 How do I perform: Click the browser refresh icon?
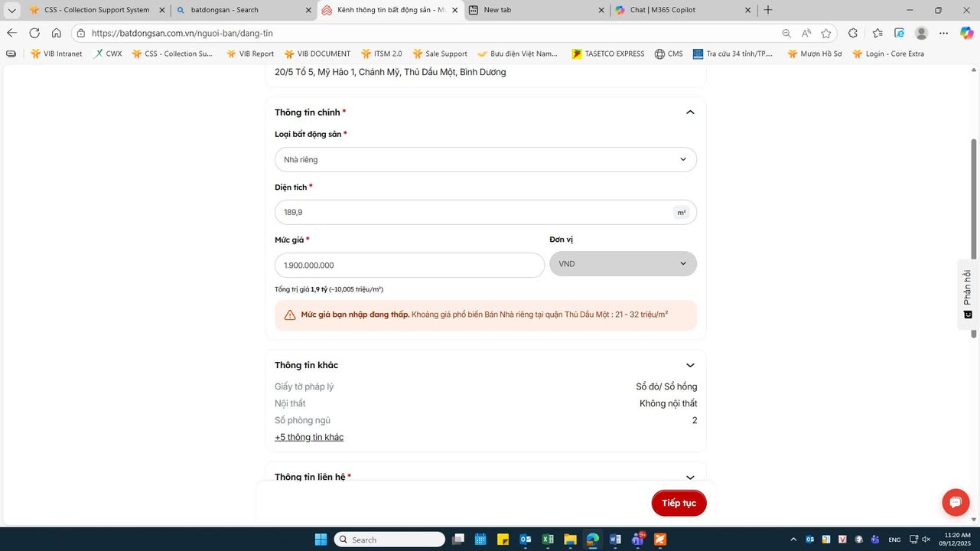(x=34, y=33)
